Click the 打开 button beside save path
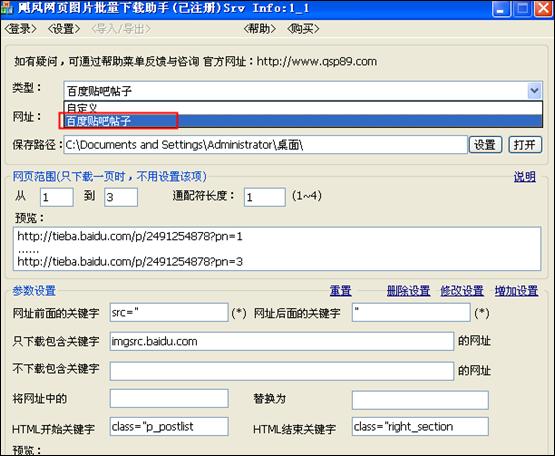 [x=525, y=144]
